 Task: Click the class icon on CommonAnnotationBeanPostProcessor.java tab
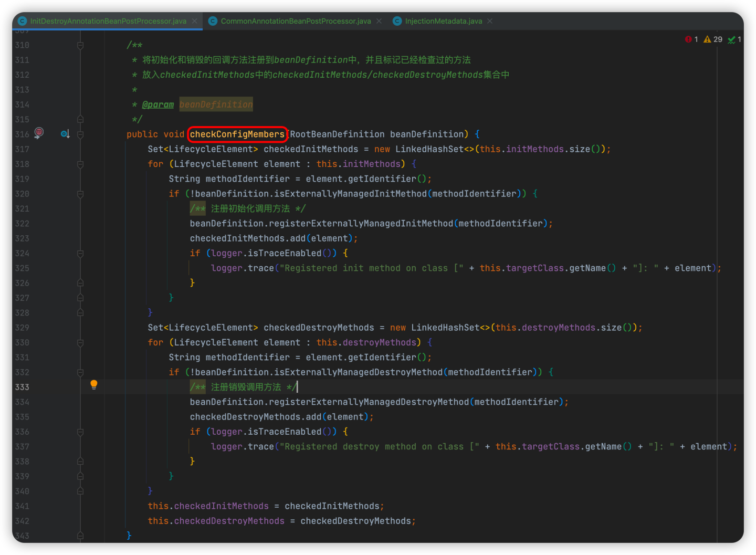[x=213, y=21]
